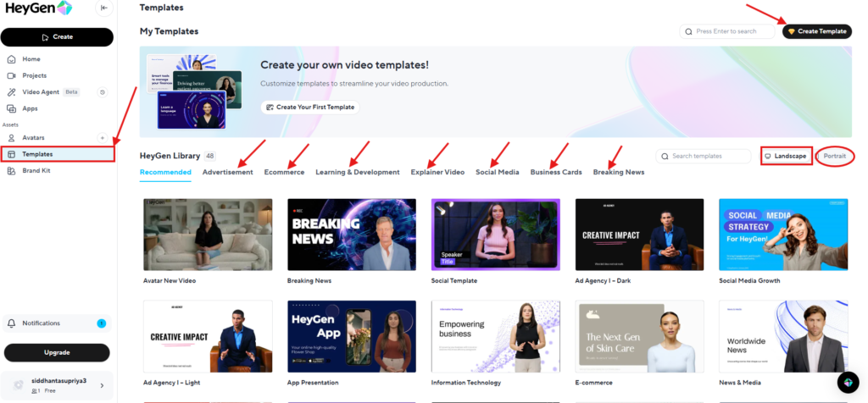Select the Business Cards tab
The width and height of the screenshot is (868, 403).
556,173
